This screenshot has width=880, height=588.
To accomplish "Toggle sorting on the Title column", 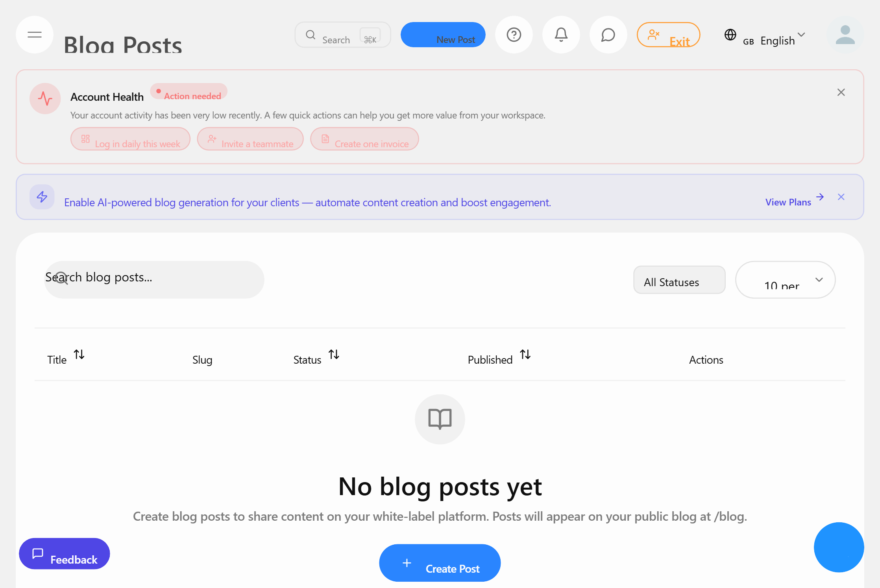I will point(79,354).
